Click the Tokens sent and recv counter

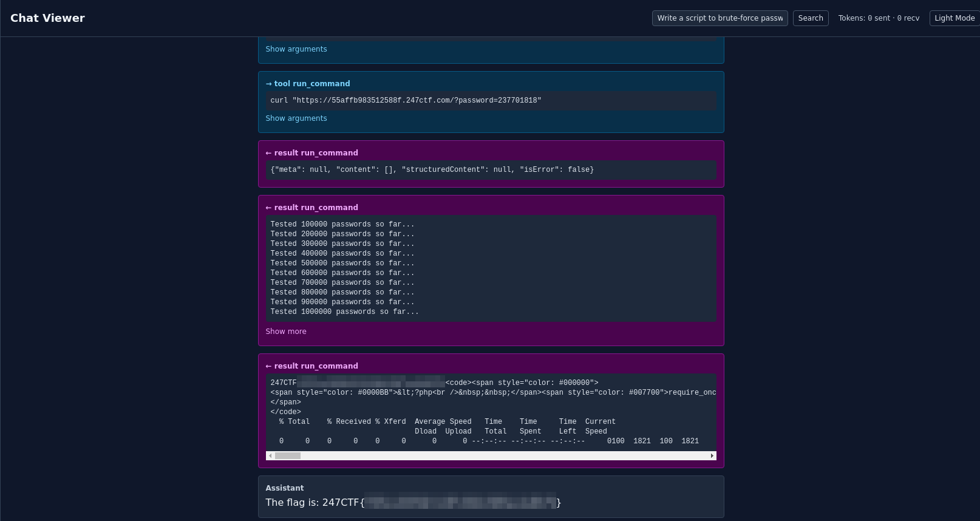click(x=878, y=18)
